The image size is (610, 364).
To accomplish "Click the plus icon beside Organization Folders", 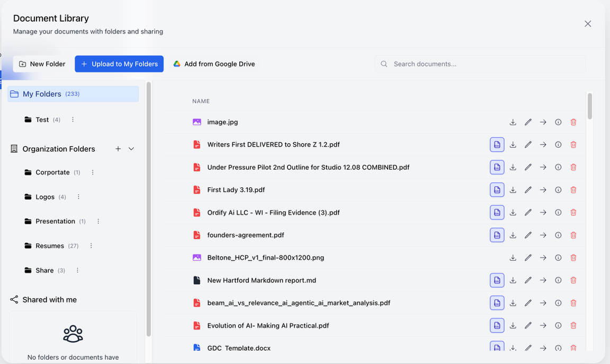I will click(118, 149).
